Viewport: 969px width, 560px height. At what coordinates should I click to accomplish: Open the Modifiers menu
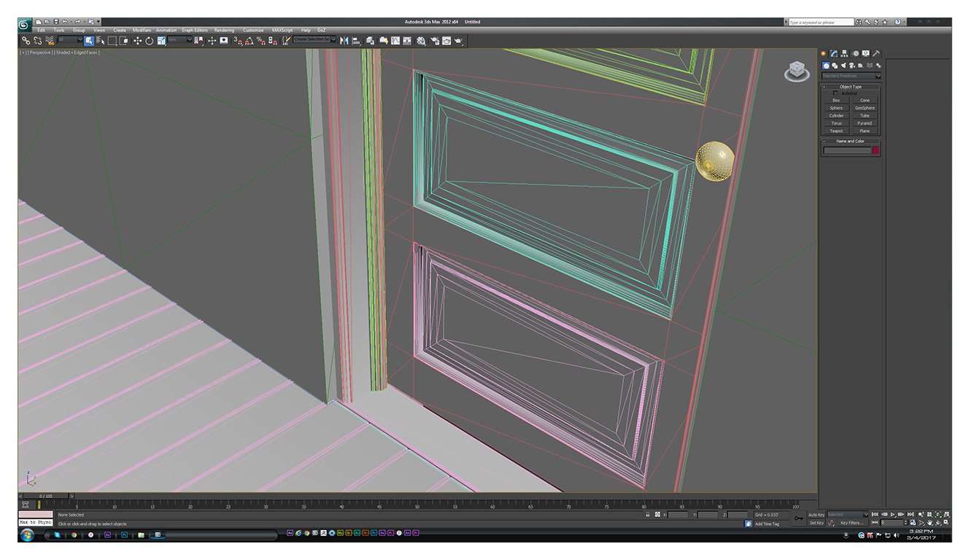coord(142,30)
